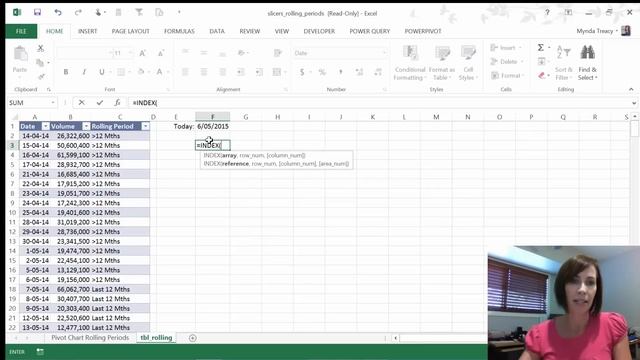
Task: Open Excel Help question mark
Action: tap(547, 13)
